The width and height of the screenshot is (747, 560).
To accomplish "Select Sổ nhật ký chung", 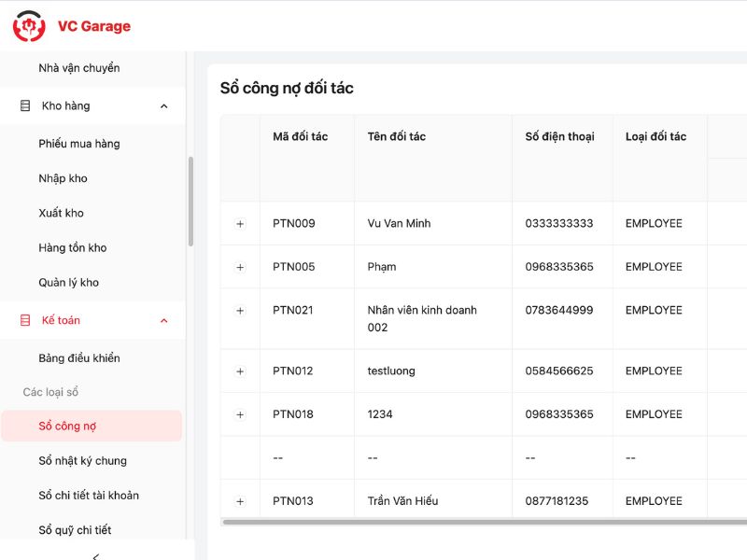I will tap(82, 461).
